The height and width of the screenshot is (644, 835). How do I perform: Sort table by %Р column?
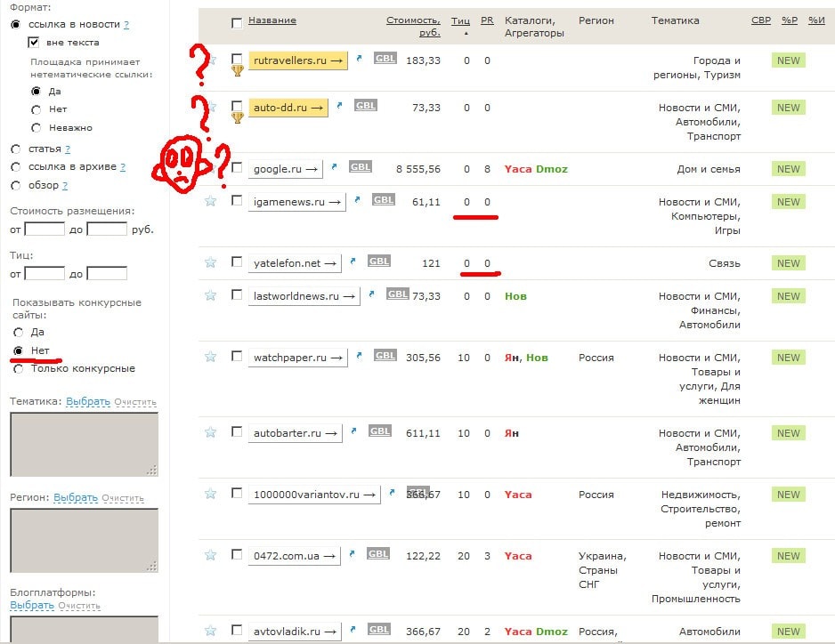coord(790,20)
